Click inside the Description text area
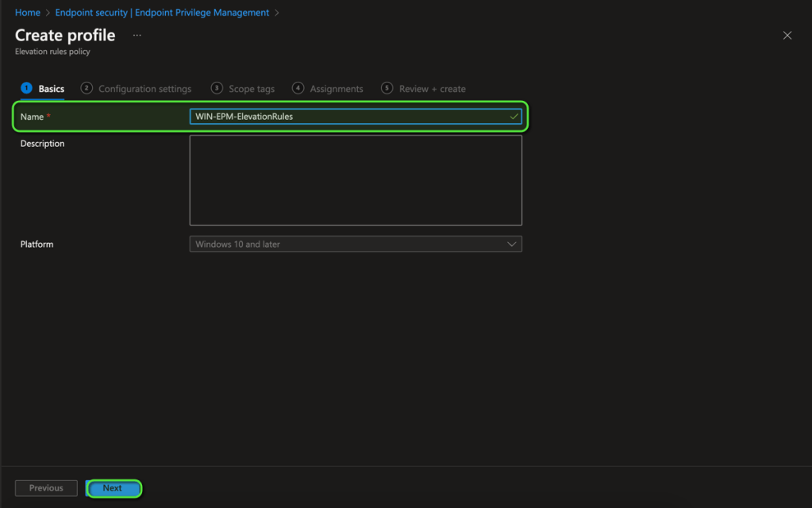This screenshot has height=508, width=812. (x=355, y=180)
